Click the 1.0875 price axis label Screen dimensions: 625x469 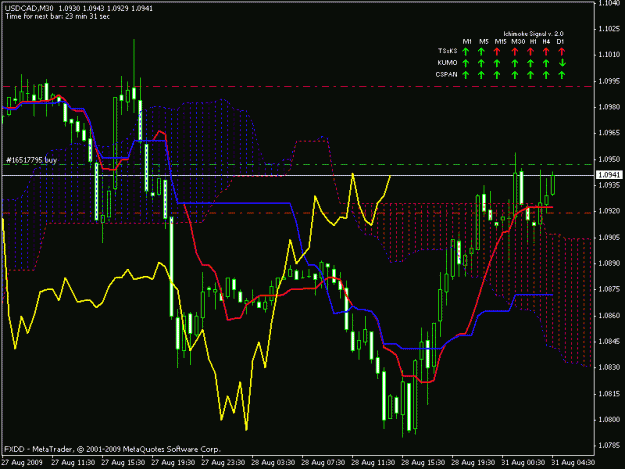[x=609, y=289]
